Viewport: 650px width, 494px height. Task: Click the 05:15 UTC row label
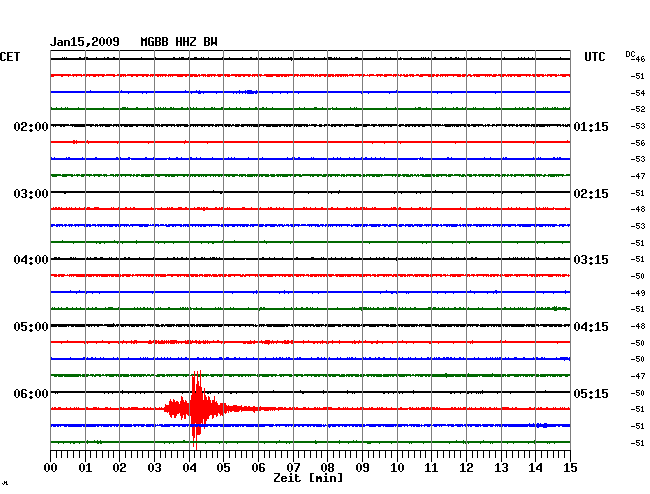[591, 393]
